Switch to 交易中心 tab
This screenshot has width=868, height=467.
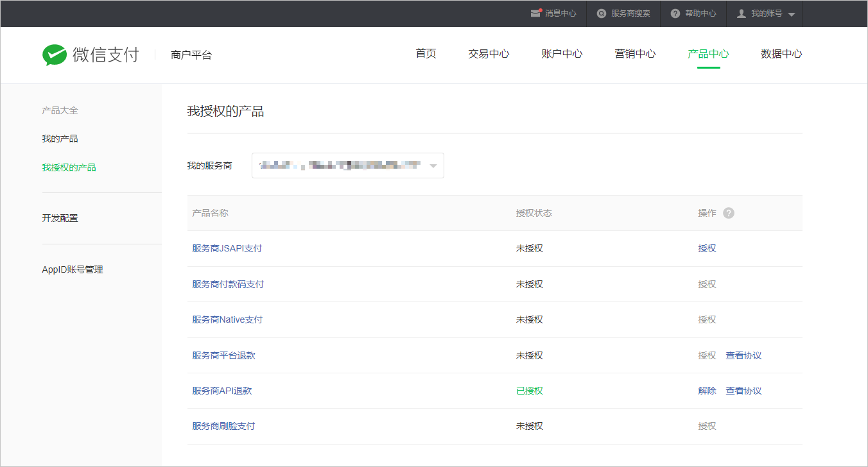point(489,54)
